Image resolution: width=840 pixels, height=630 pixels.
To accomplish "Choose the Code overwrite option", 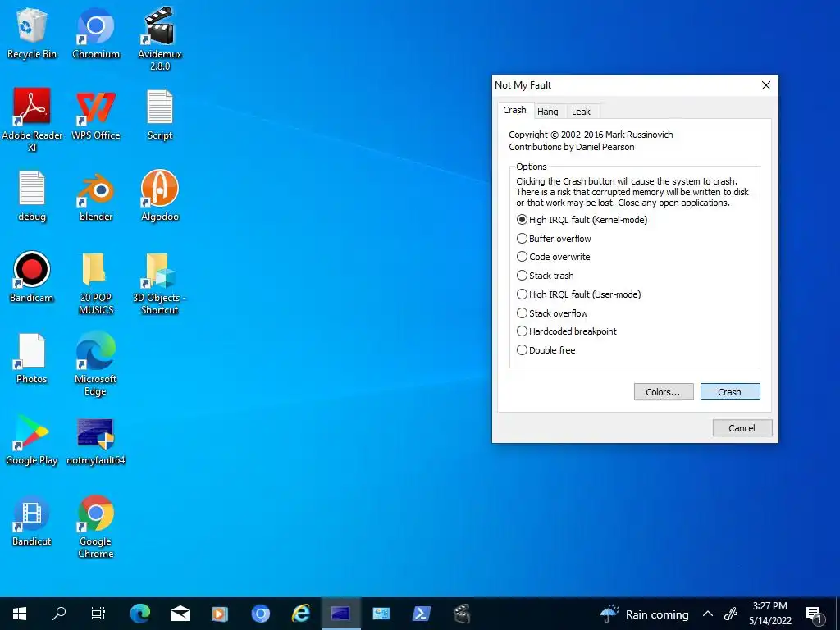I will [x=554, y=257].
